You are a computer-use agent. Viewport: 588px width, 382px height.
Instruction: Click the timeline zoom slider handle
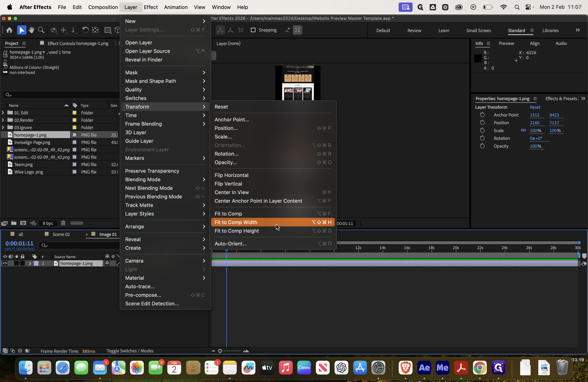click(x=220, y=351)
